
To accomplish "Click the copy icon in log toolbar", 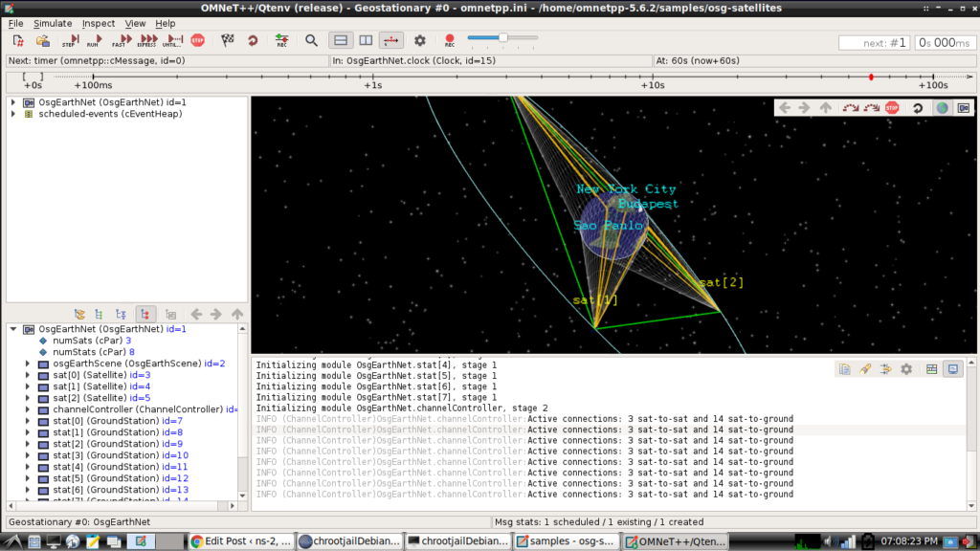I will tap(844, 369).
